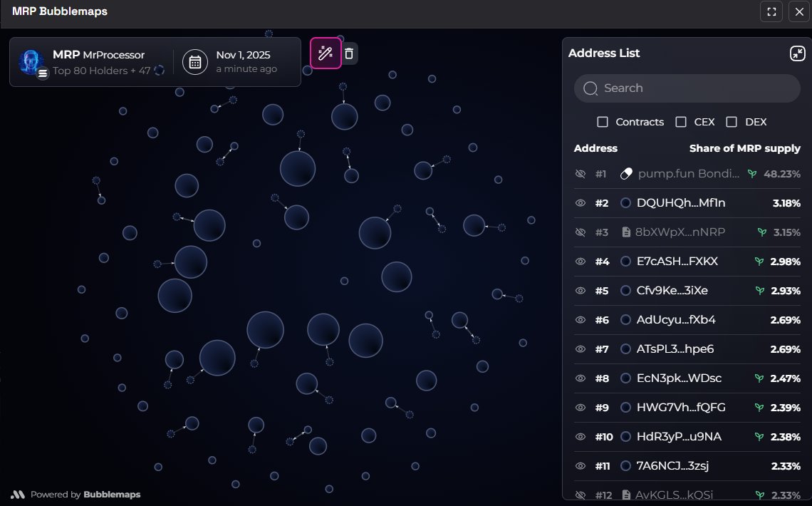Toggle visibility of address #8

(581, 378)
